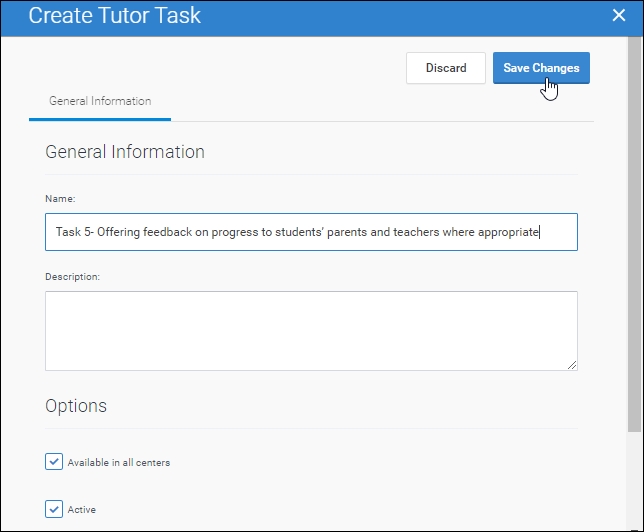Screen dimensions: 644x532
Task: Click the Name: field label
Action: coord(60,199)
